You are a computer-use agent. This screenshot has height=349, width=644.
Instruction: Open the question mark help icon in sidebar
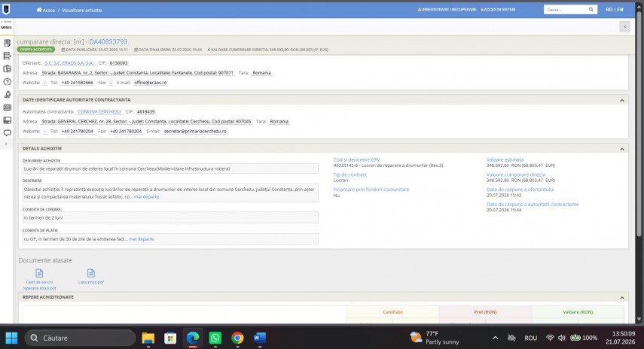[x=7, y=82]
